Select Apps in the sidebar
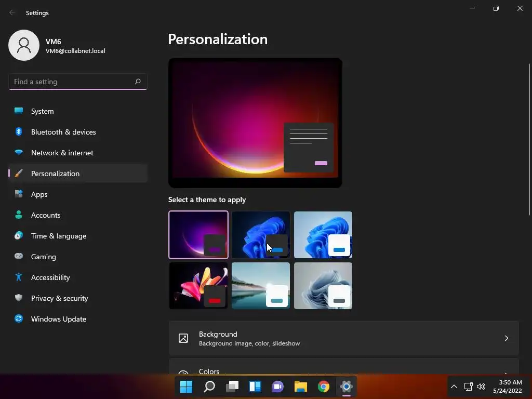The width and height of the screenshot is (532, 399). (x=78, y=194)
